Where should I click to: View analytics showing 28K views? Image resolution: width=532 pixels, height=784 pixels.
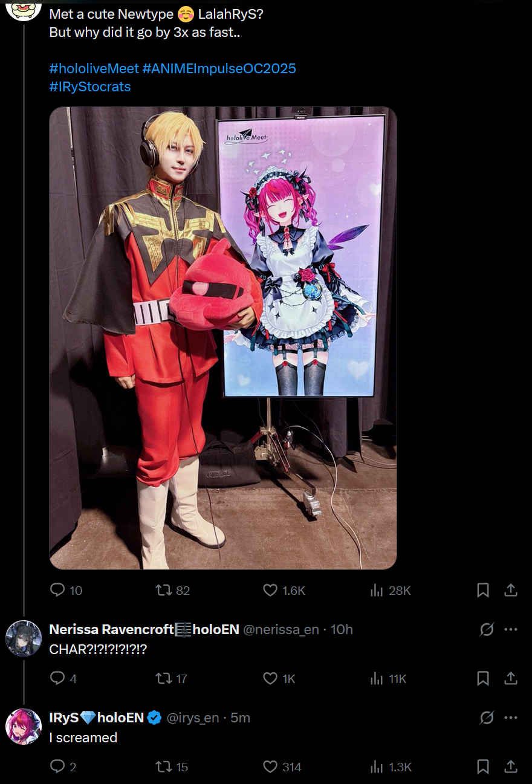coord(390,591)
